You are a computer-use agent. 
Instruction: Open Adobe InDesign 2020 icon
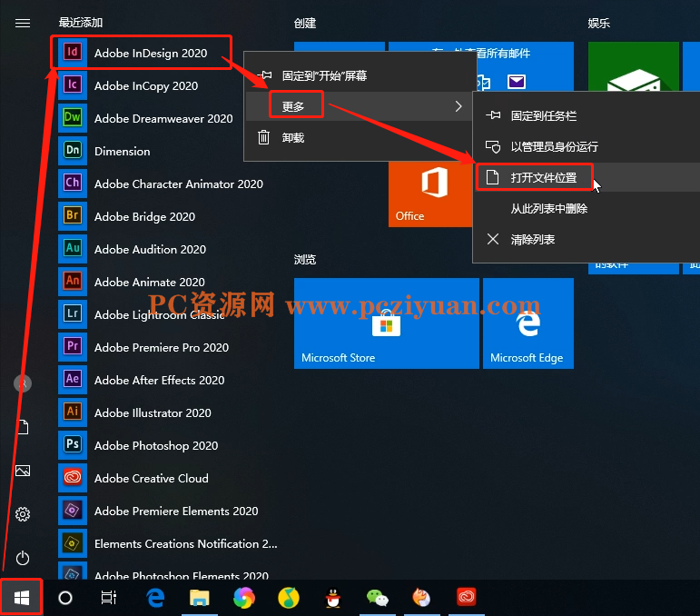(73, 53)
